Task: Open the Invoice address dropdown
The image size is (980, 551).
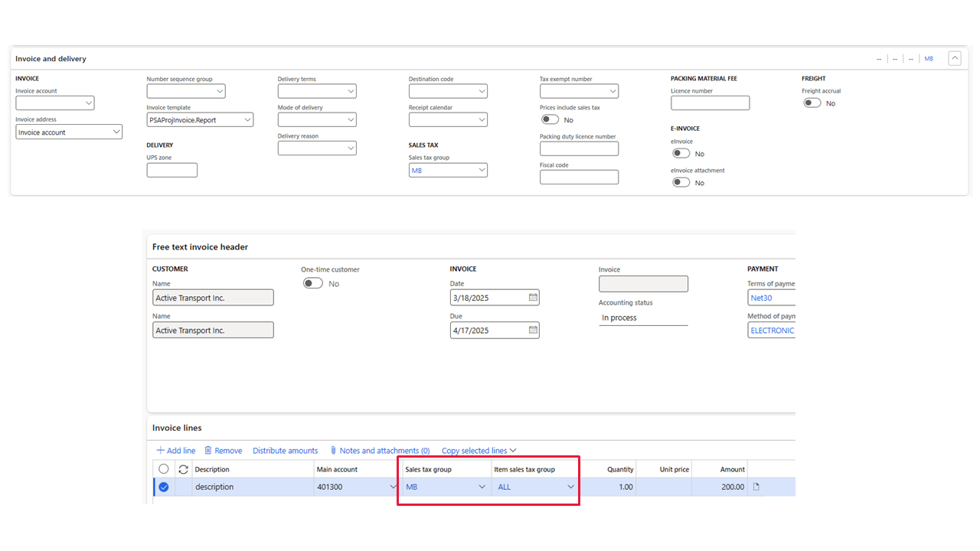Action: pos(116,132)
